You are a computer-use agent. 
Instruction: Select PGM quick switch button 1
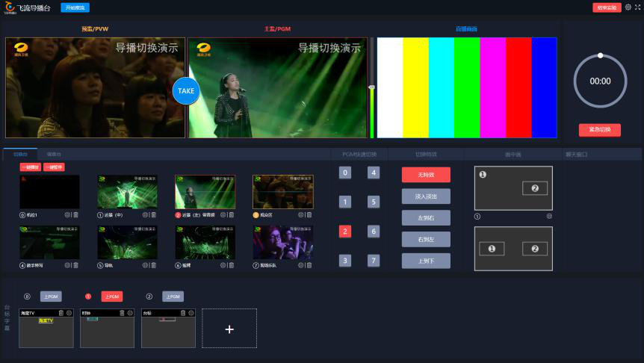click(345, 202)
